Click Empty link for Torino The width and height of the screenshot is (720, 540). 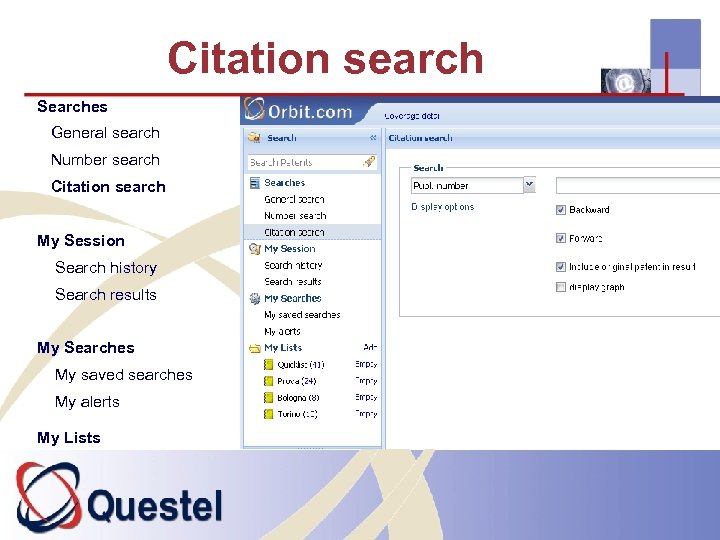tap(366, 414)
